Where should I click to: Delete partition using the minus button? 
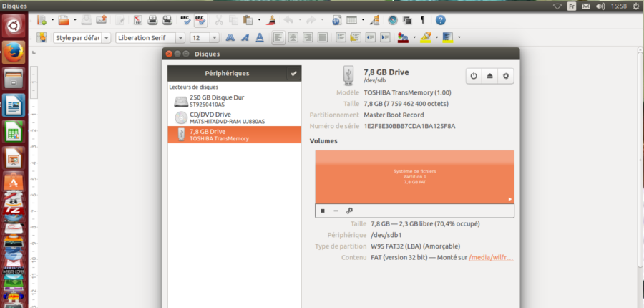pyautogui.click(x=336, y=211)
